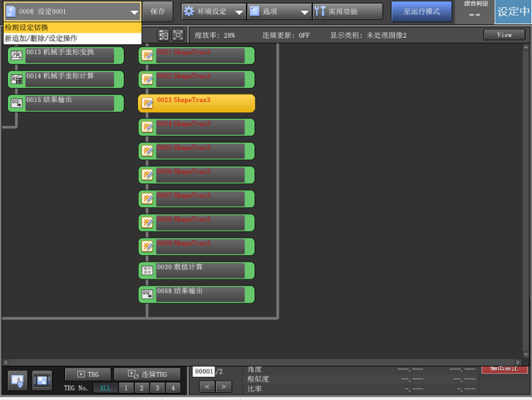Select the 0013 机械手坐标变换 unit

tap(66, 56)
